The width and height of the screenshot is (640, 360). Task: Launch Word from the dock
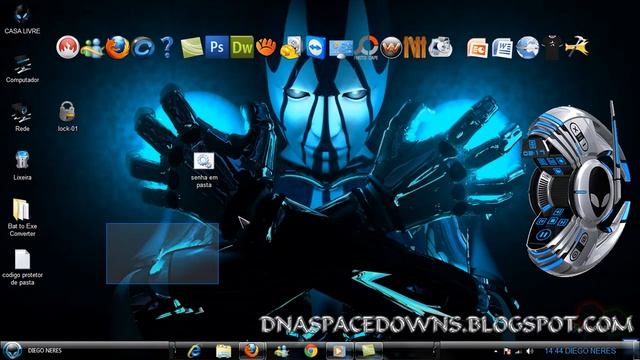[x=502, y=48]
